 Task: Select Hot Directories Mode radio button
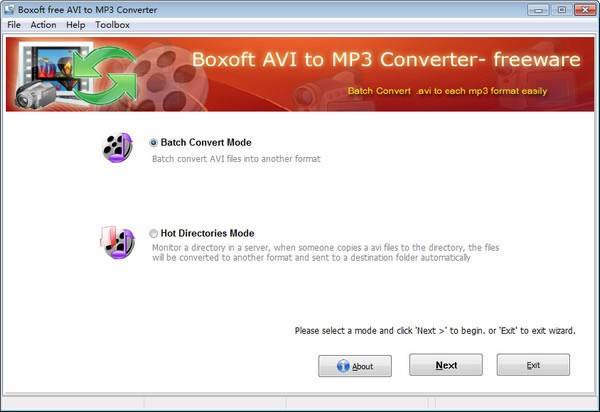[x=153, y=233]
